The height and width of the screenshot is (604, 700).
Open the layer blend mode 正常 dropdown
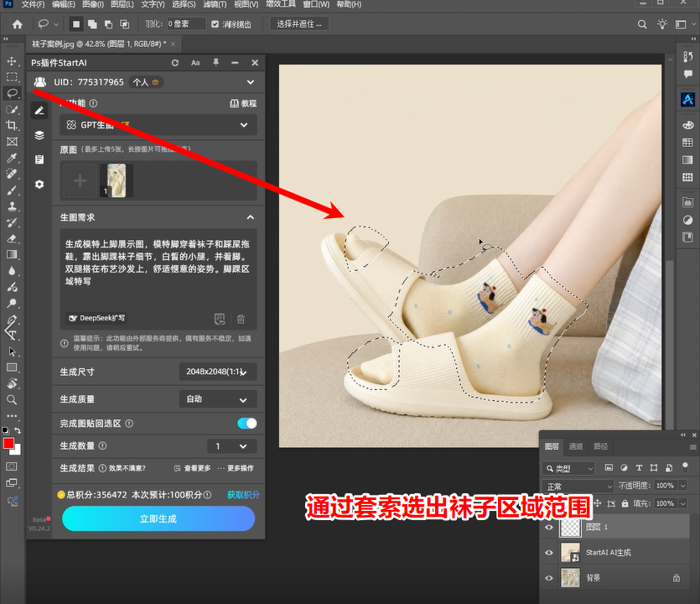point(578,486)
